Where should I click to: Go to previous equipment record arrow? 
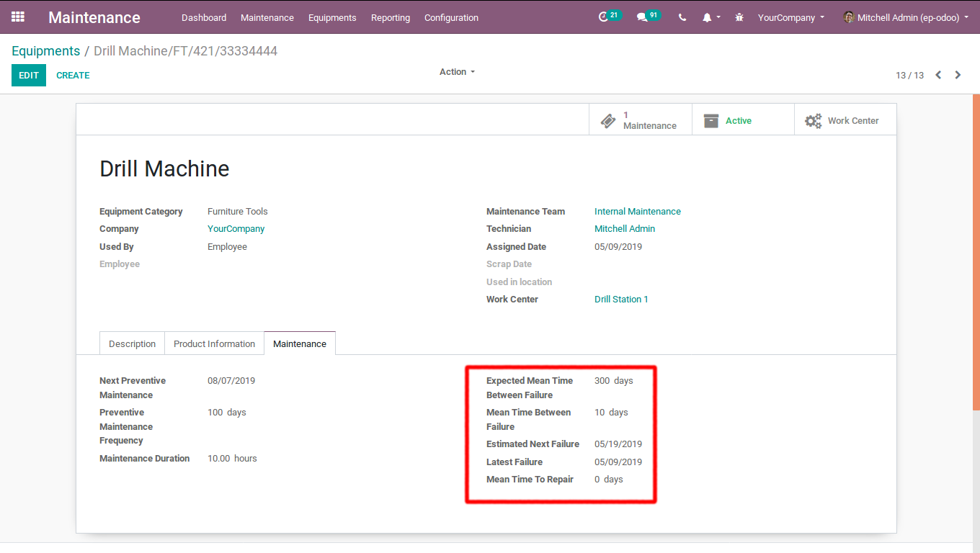[938, 75]
